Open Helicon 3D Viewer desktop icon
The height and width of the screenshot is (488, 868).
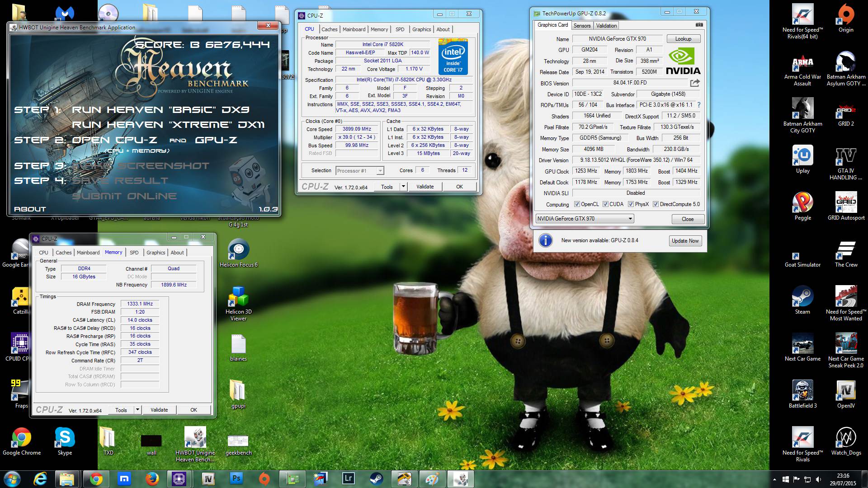tap(239, 303)
